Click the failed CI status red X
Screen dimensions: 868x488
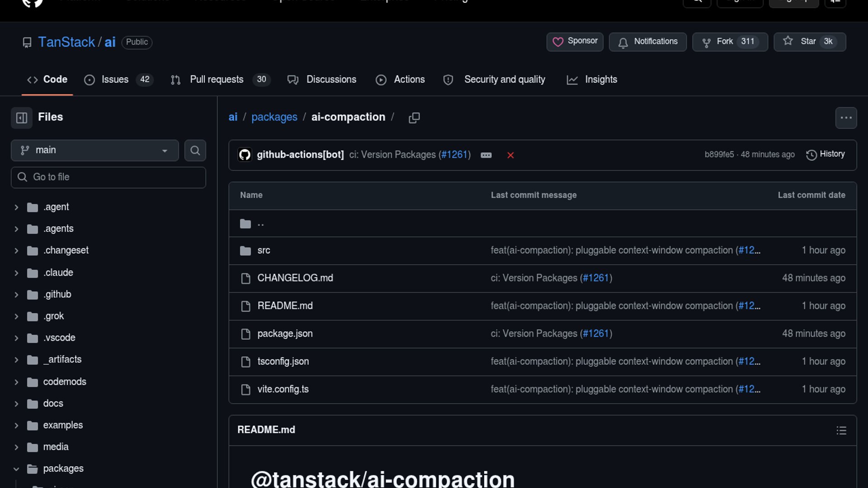tap(510, 155)
